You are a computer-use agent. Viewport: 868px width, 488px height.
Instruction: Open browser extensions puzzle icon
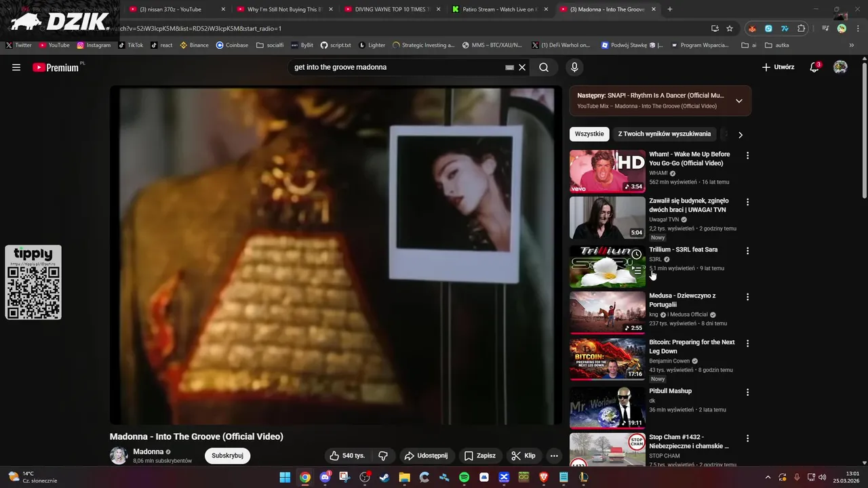[802, 28]
